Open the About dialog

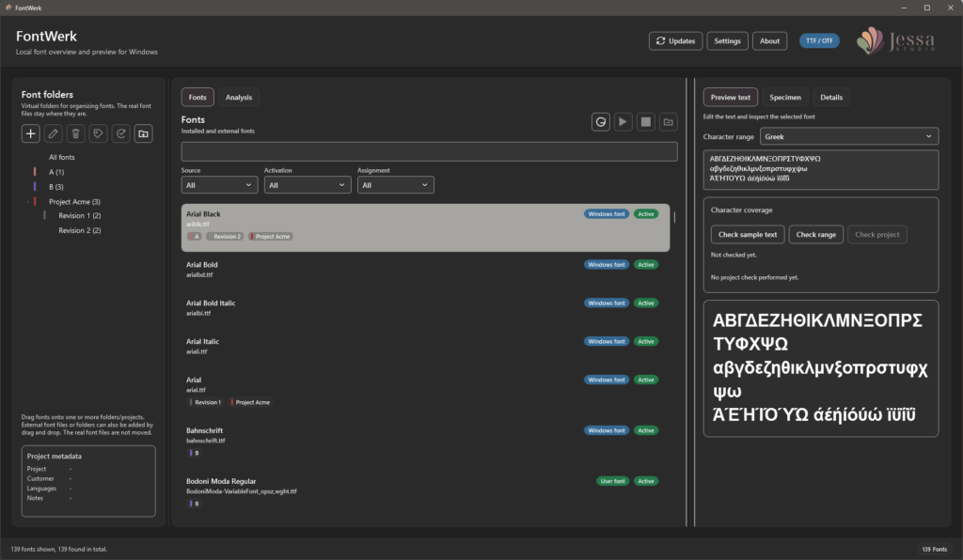coord(769,41)
